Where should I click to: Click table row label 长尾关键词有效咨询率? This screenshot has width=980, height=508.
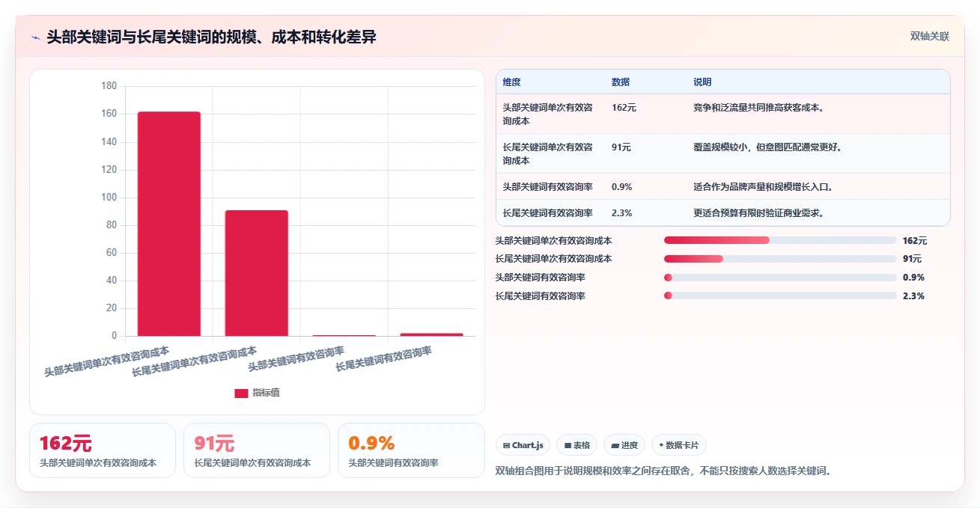548,213
